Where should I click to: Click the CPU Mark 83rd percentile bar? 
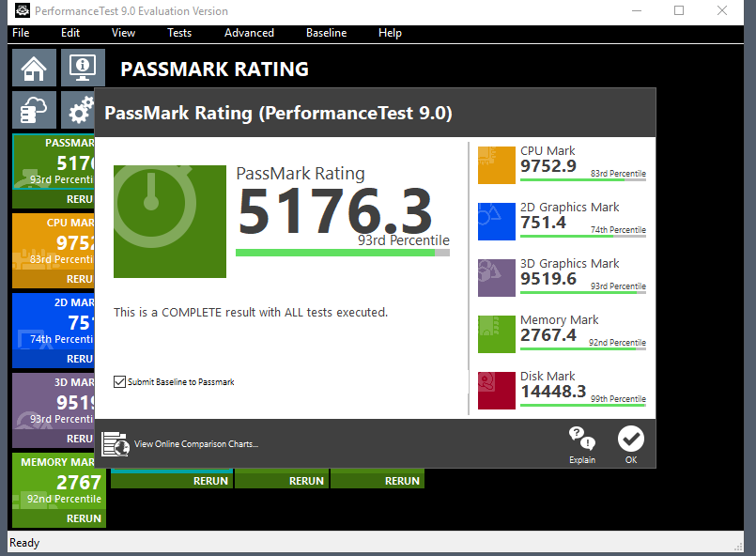tap(583, 180)
